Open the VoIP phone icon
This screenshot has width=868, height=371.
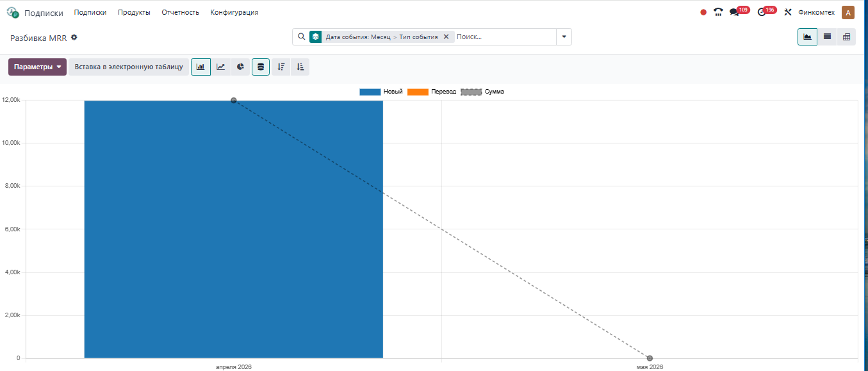718,12
